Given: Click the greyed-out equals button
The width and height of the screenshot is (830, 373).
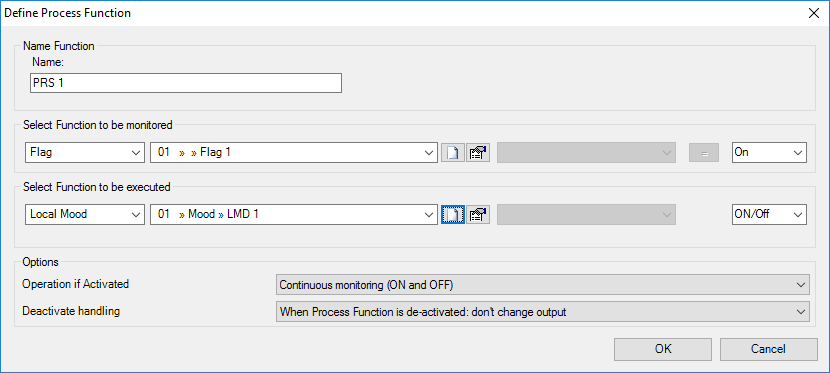Looking at the screenshot, I should pos(703,152).
